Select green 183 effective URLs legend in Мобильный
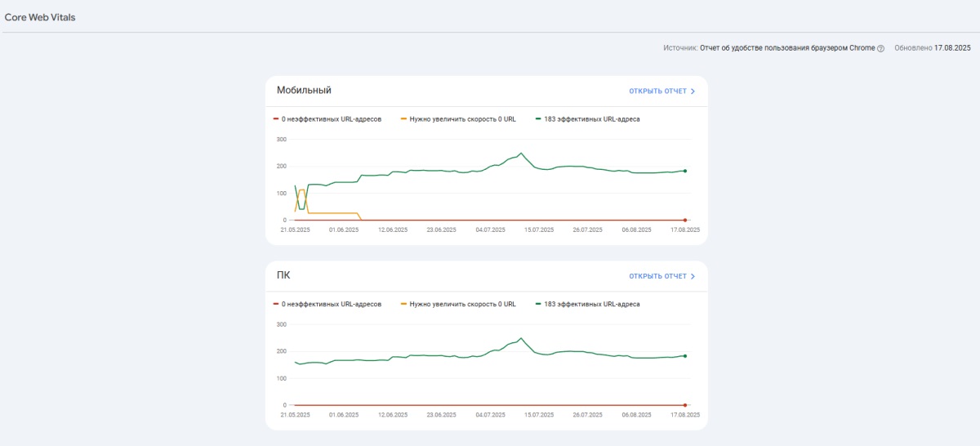The width and height of the screenshot is (980, 446). click(x=587, y=119)
